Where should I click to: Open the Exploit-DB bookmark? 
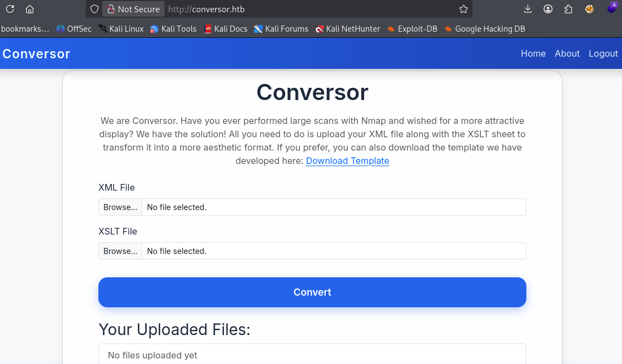pos(412,28)
